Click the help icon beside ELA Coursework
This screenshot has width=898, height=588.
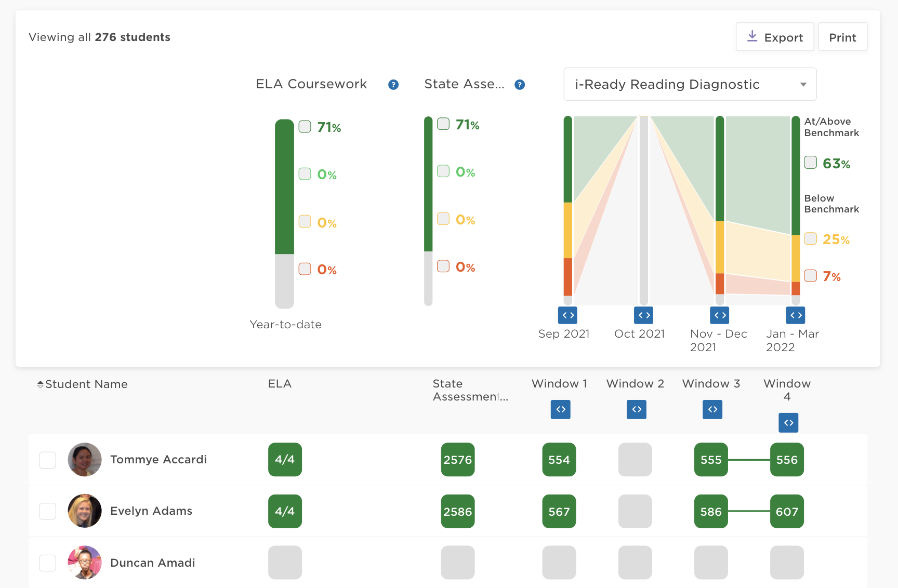tap(393, 84)
